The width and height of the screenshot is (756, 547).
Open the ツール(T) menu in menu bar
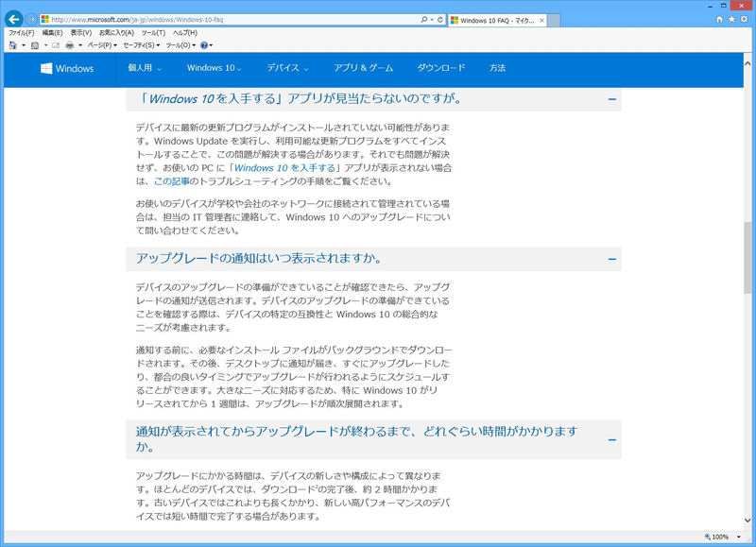153,33
